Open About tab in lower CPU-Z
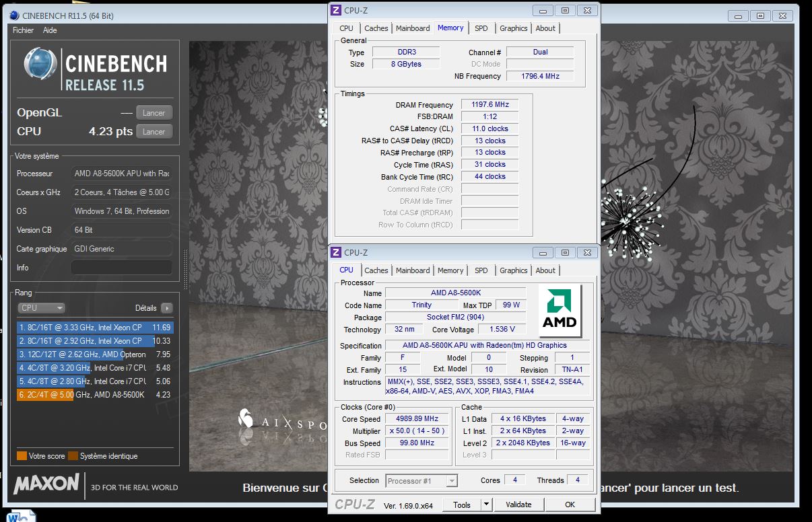The height and width of the screenshot is (522, 812). [545, 270]
